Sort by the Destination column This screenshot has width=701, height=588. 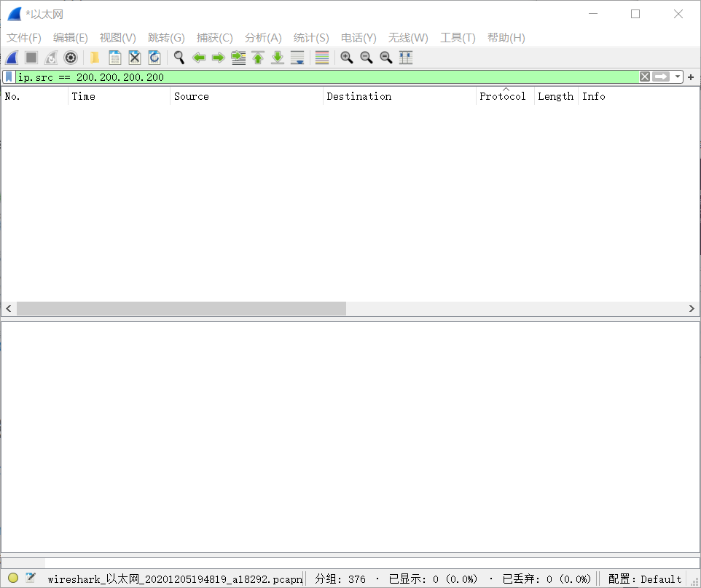[x=399, y=96]
